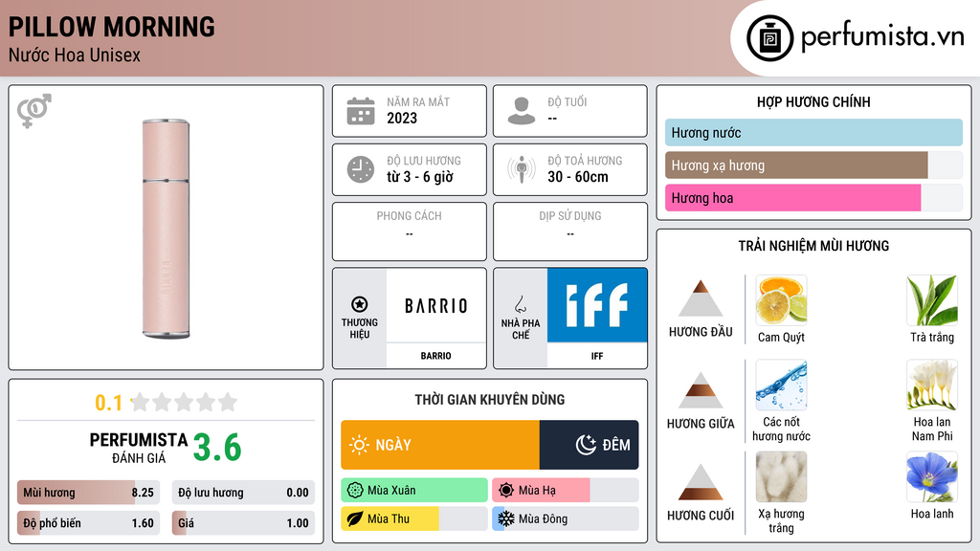
Task: Open the IFF perfumer logo
Action: [x=597, y=305]
